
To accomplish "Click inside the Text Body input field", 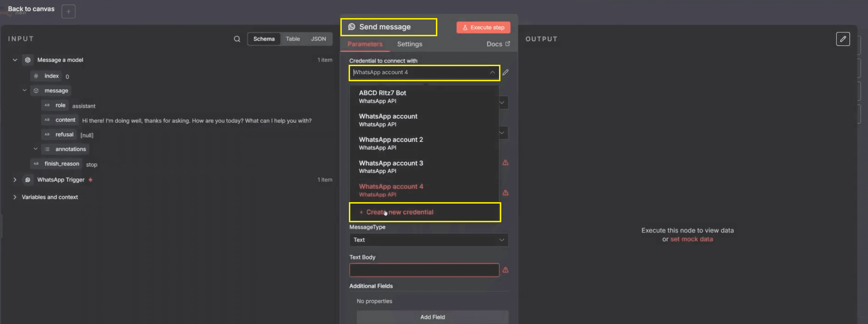I will (424, 270).
